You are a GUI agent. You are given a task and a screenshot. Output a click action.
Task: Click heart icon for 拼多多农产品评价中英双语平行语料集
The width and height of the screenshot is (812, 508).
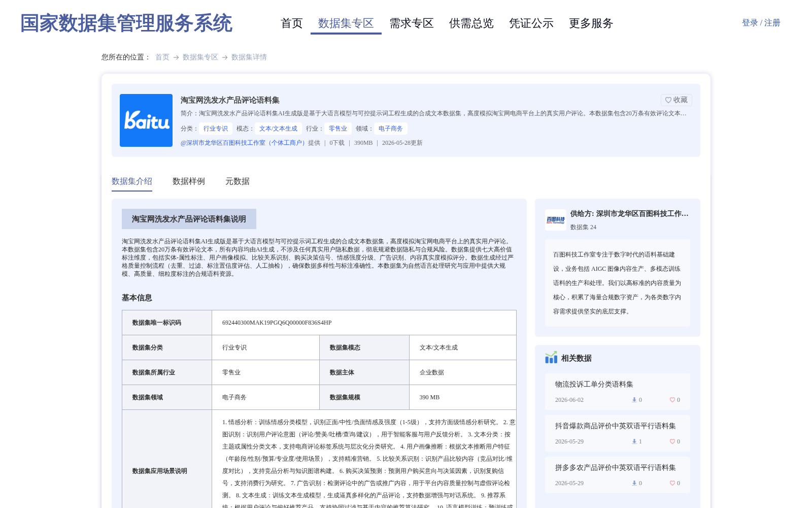tap(672, 483)
